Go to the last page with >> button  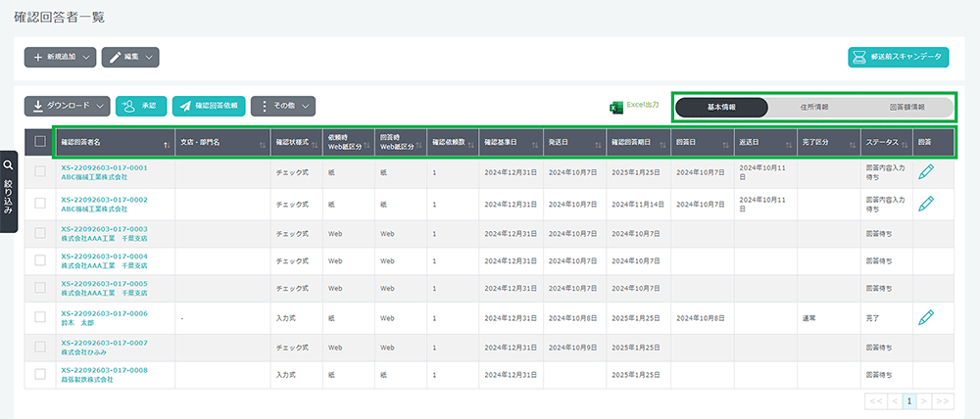943,401
